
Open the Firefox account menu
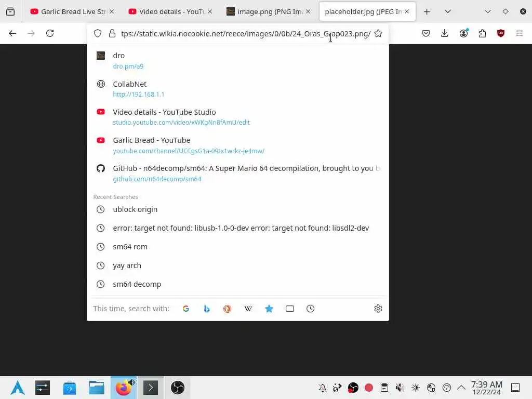tap(464, 33)
